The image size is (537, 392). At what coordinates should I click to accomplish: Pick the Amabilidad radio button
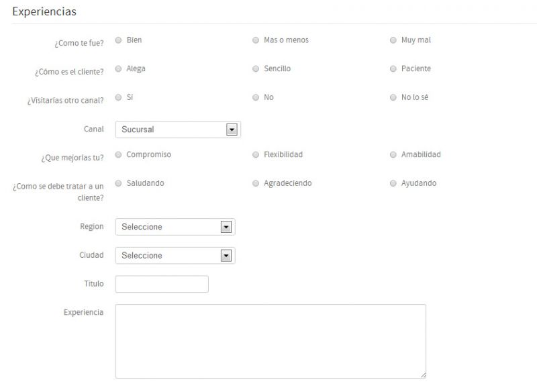393,155
